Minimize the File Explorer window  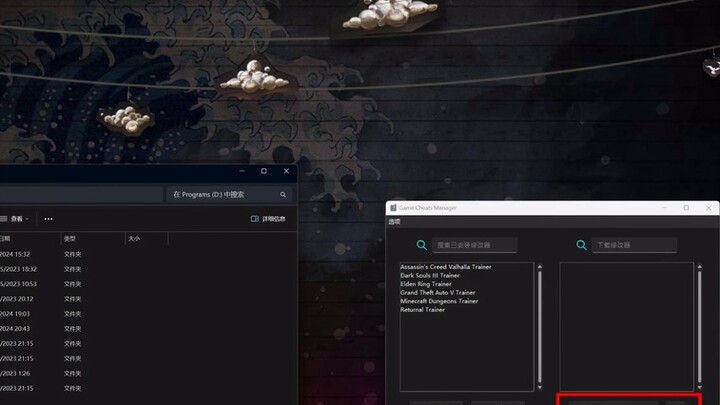click(x=242, y=171)
